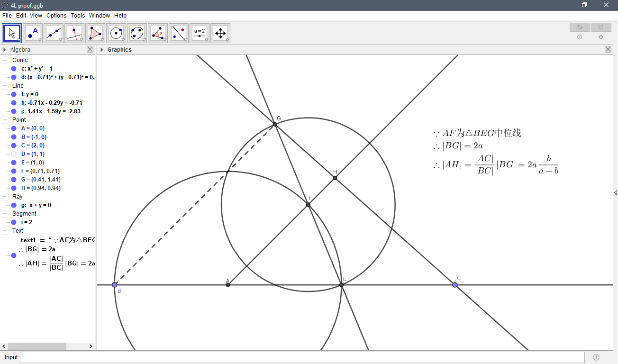Show hidden point D
The height and width of the screenshot is (364, 618).
click(13, 154)
